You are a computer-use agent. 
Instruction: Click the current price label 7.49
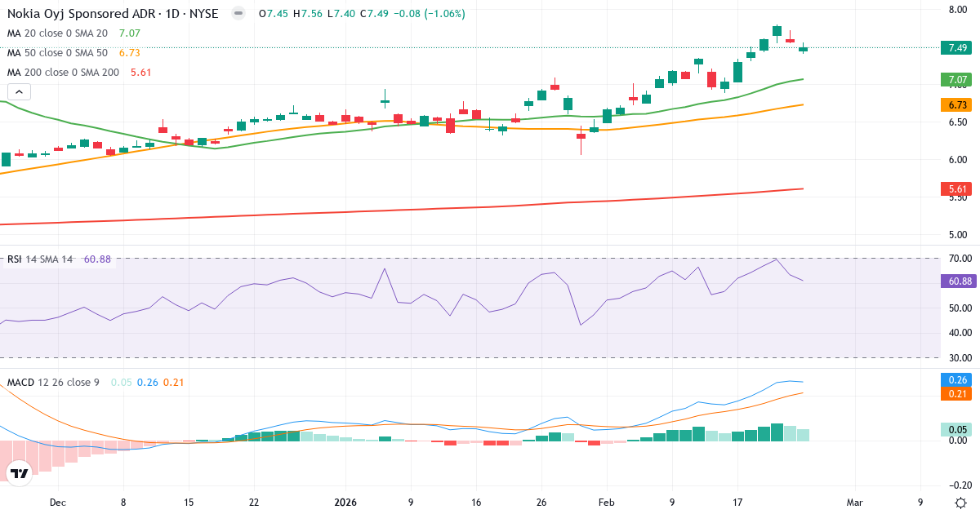[956, 48]
